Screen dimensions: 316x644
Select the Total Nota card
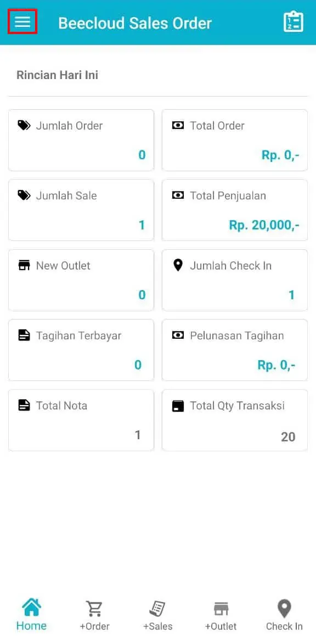coord(81,420)
